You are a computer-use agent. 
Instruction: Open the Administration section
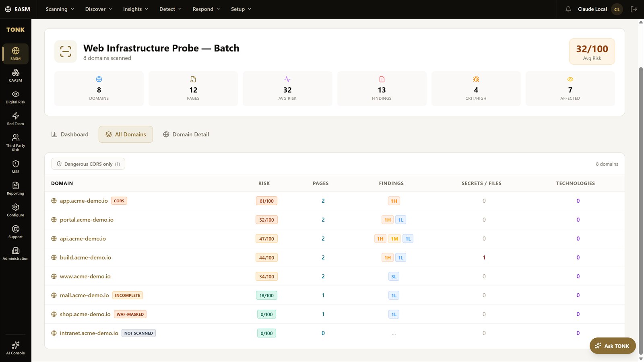[15, 253]
